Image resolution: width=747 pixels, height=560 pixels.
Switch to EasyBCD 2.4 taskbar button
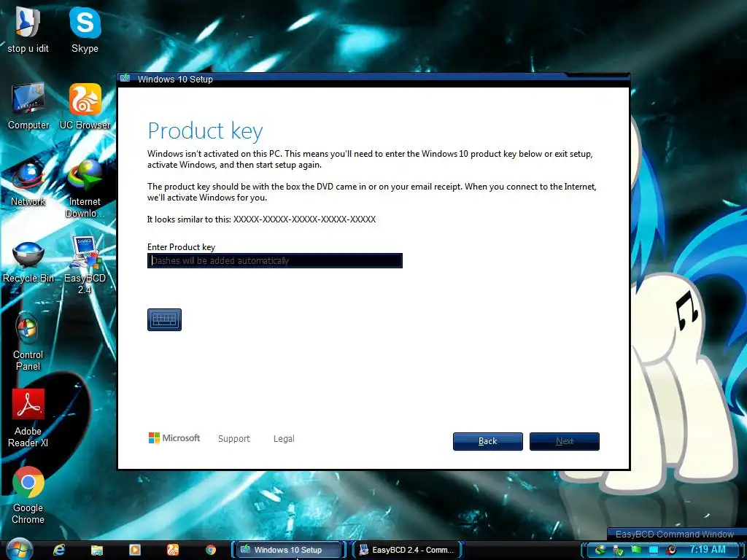pos(408,550)
